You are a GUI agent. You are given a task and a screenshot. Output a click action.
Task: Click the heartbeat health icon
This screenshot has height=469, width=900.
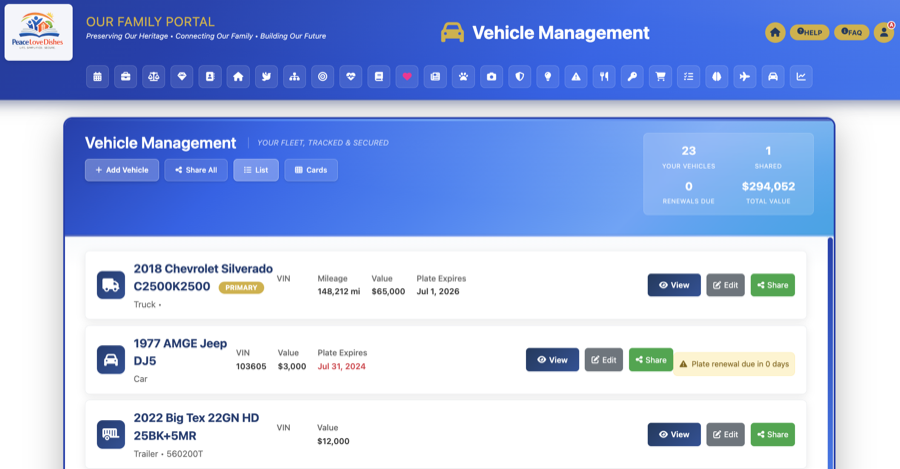click(351, 76)
